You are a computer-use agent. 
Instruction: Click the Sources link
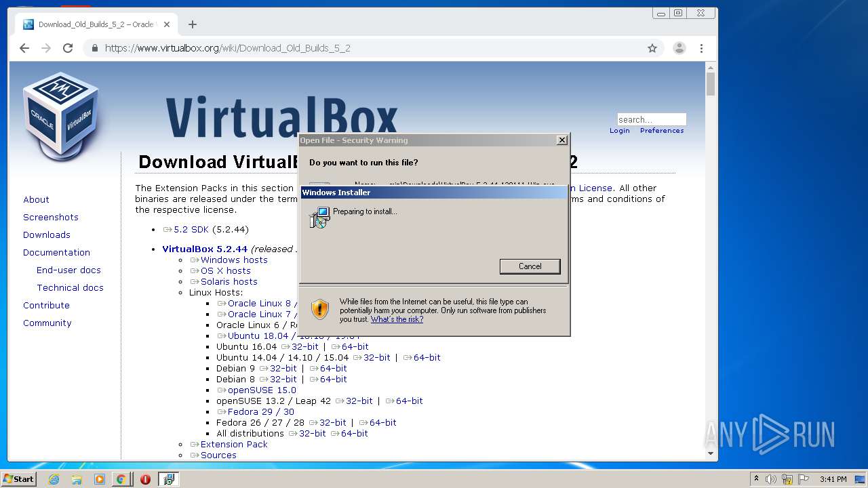(x=214, y=455)
